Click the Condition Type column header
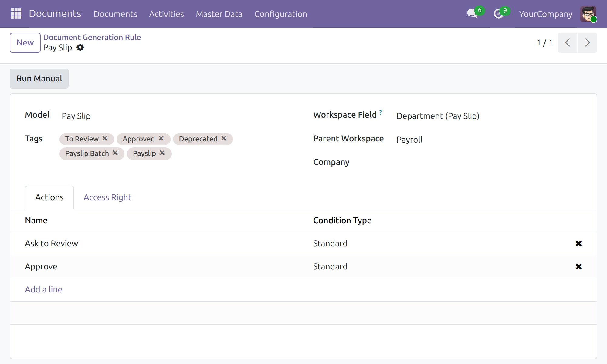The width and height of the screenshot is (607, 364). [342, 221]
